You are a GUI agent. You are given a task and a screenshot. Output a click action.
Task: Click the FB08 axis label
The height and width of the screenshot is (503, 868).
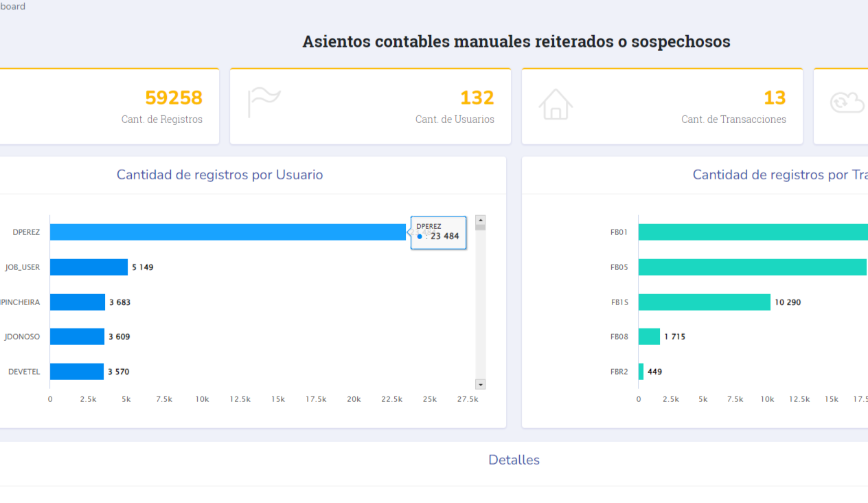tap(619, 337)
